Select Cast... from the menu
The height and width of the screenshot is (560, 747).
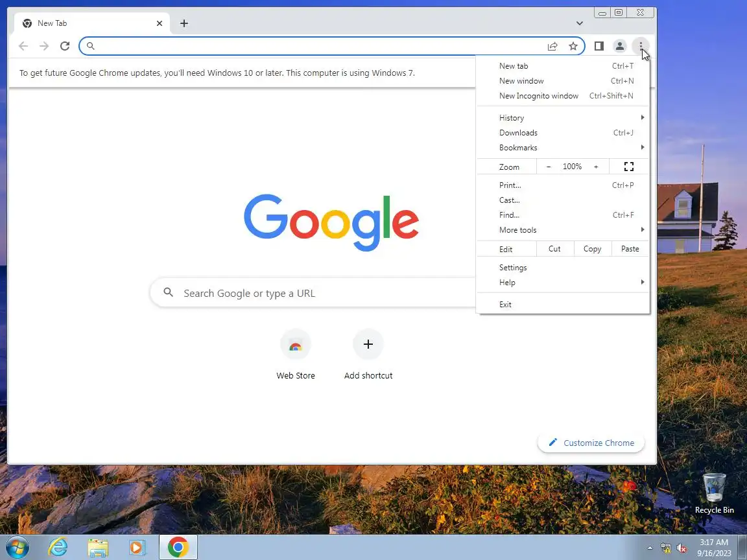(563, 200)
